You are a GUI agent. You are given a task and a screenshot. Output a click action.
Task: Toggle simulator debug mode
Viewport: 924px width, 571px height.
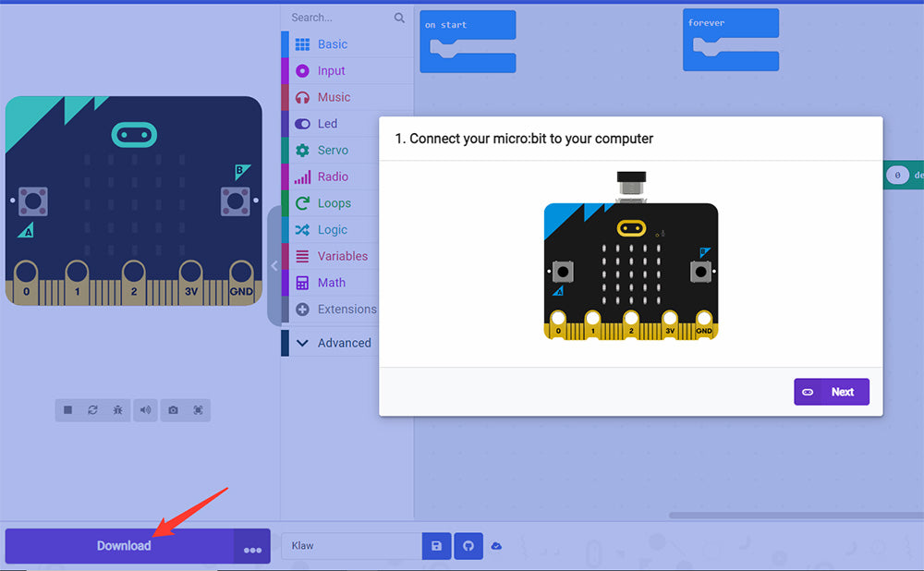[117, 410]
